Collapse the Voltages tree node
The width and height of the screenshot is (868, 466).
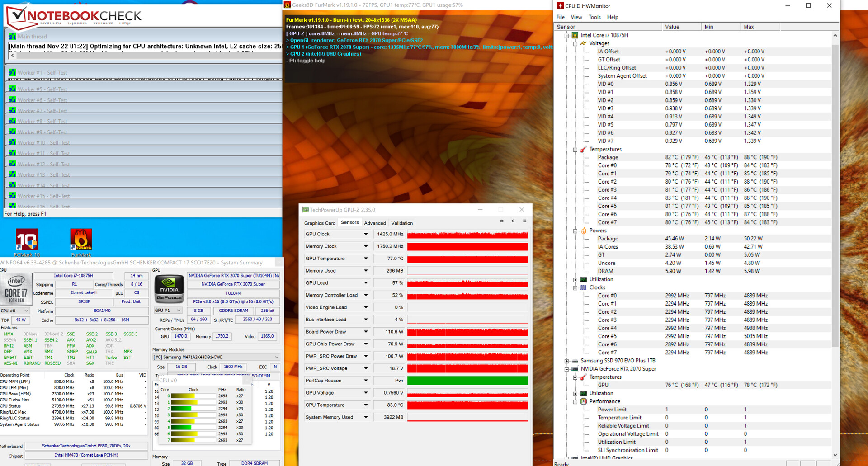(x=575, y=43)
